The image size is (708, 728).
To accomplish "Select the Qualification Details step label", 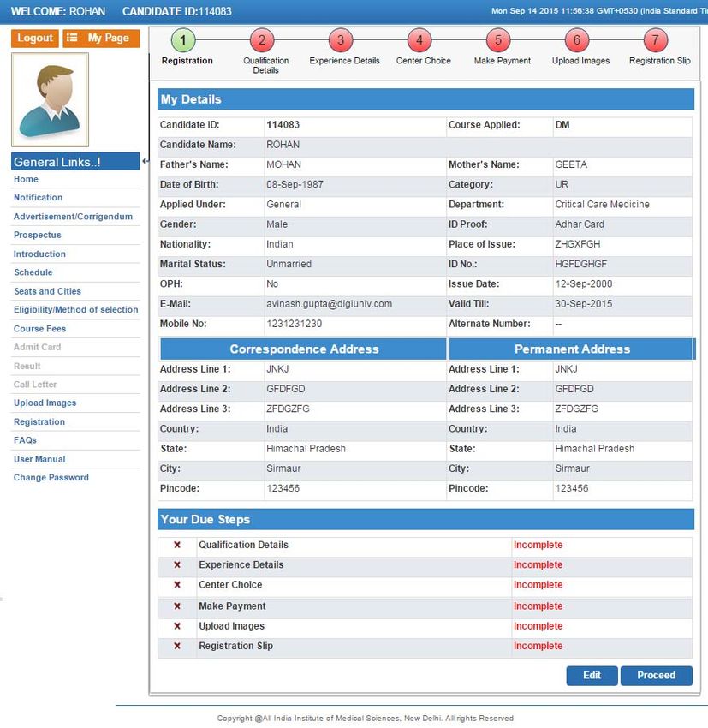I will [266, 65].
